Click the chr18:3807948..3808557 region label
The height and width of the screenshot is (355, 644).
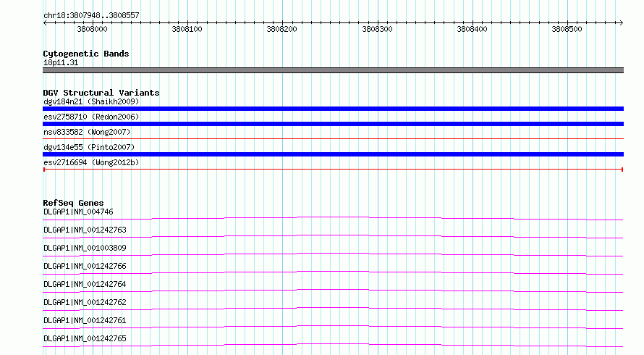click(x=91, y=15)
